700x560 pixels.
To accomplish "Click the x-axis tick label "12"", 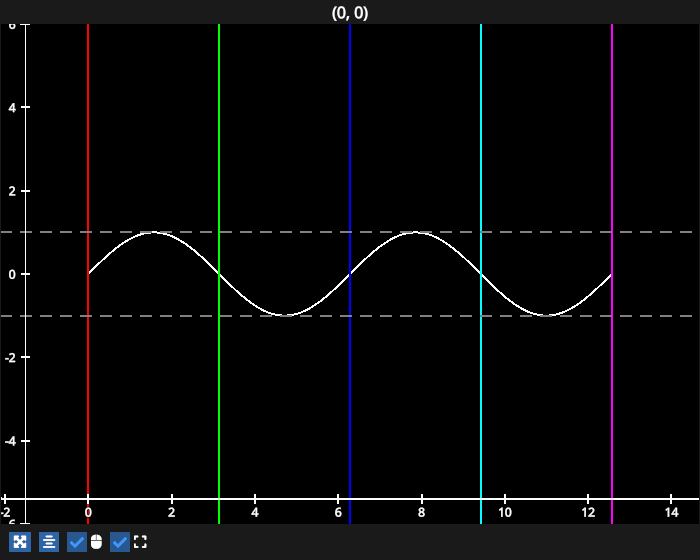I will tap(588, 512).
